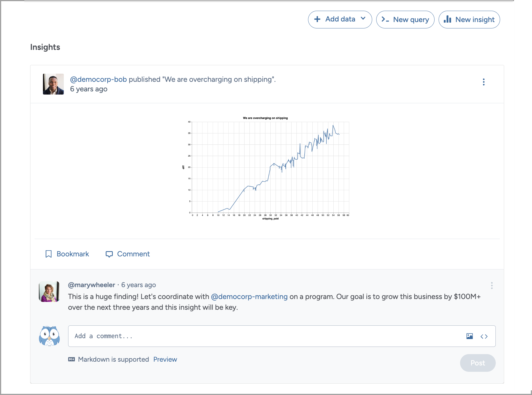Click the Markdown icon below the comment box

coord(71,359)
